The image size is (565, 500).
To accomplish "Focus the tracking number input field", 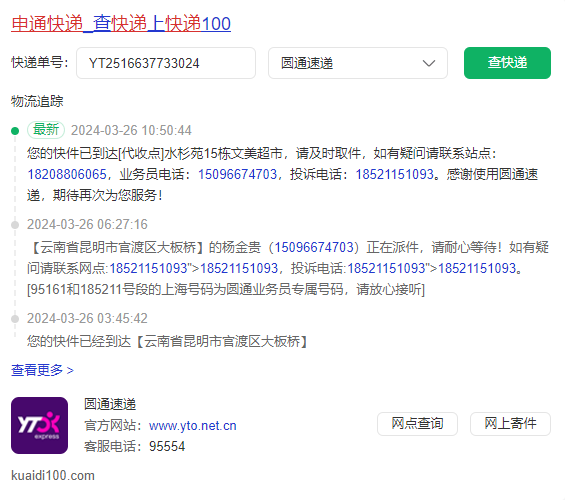I will pyautogui.click(x=166, y=63).
